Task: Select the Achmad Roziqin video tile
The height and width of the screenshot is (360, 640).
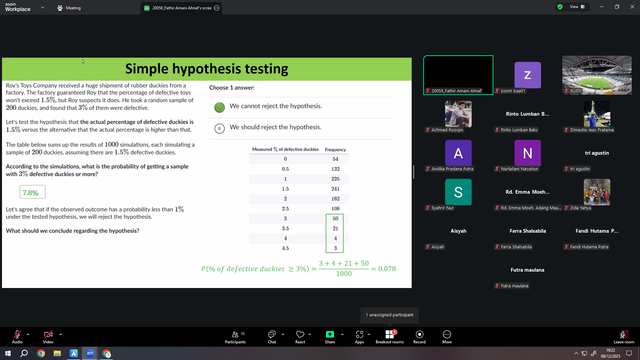Action: click(x=458, y=114)
